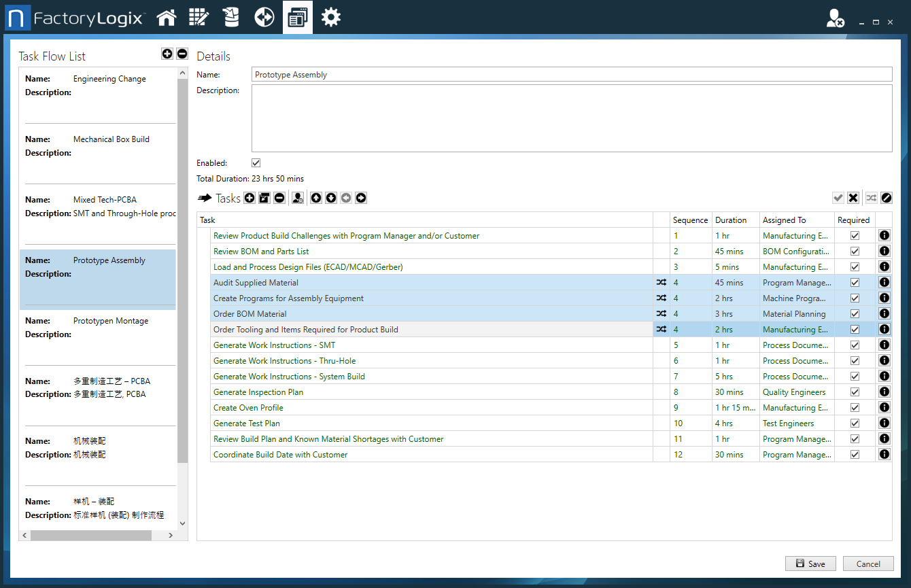Open the assign user icon on the Tasks toolbar
The width and height of the screenshot is (911, 588).
(x=298, y=198)
